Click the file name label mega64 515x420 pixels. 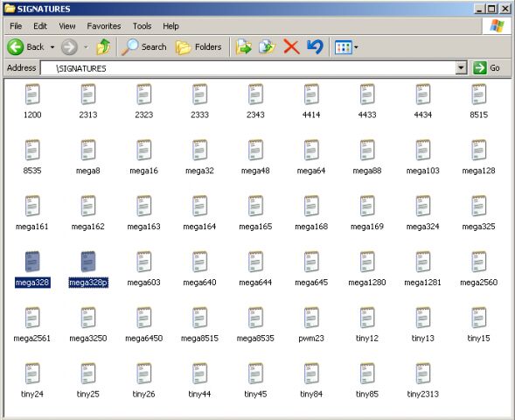311,171
